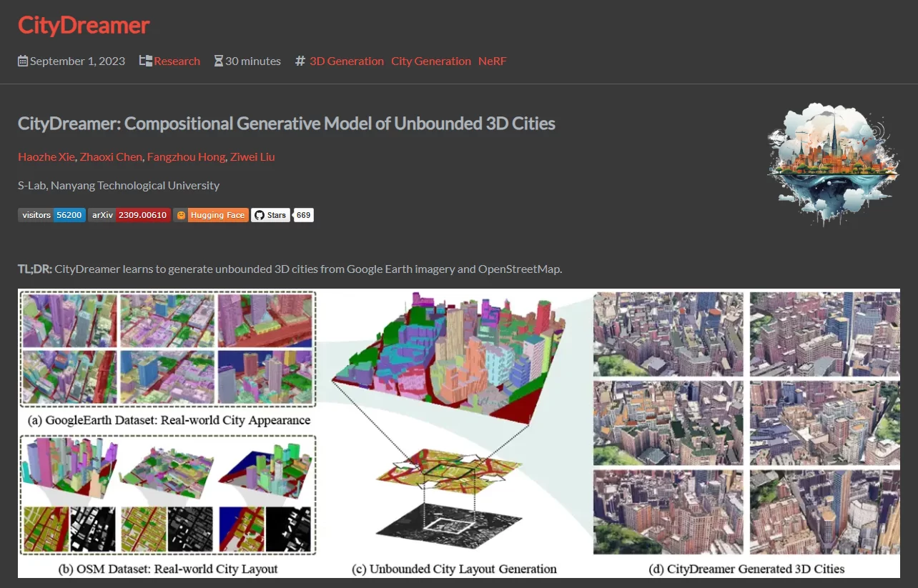Open the Research category link

click(x=177, y=61)
